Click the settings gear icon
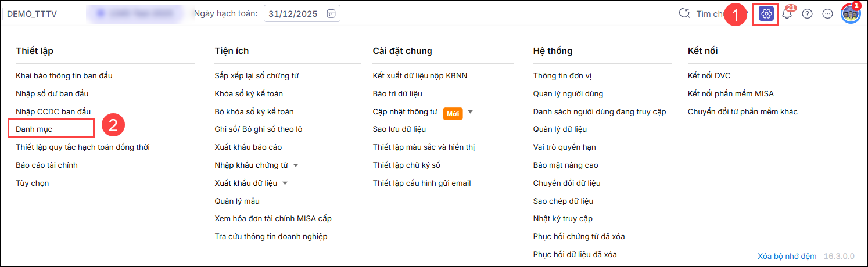This screenshot has height=267, width=868. [x=768, y=14]
